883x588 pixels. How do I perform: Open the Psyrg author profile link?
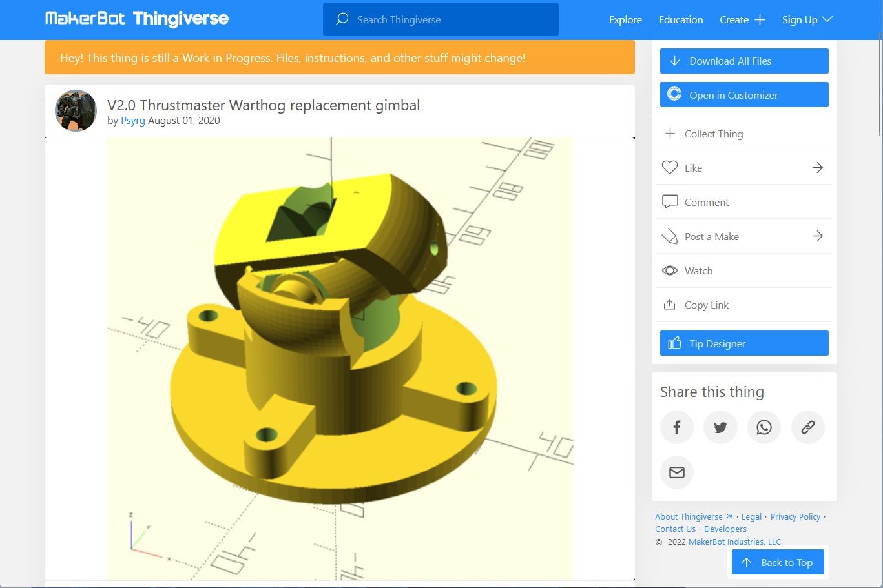[x=132, y=121]
